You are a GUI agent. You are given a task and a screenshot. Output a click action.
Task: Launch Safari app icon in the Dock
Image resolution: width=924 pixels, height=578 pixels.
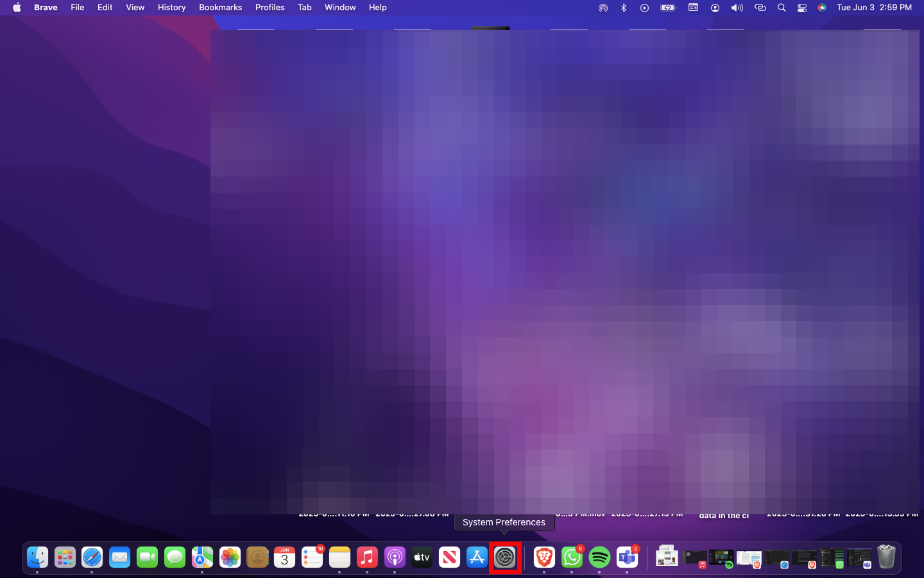pyautogui.click(x=92, y=557)
